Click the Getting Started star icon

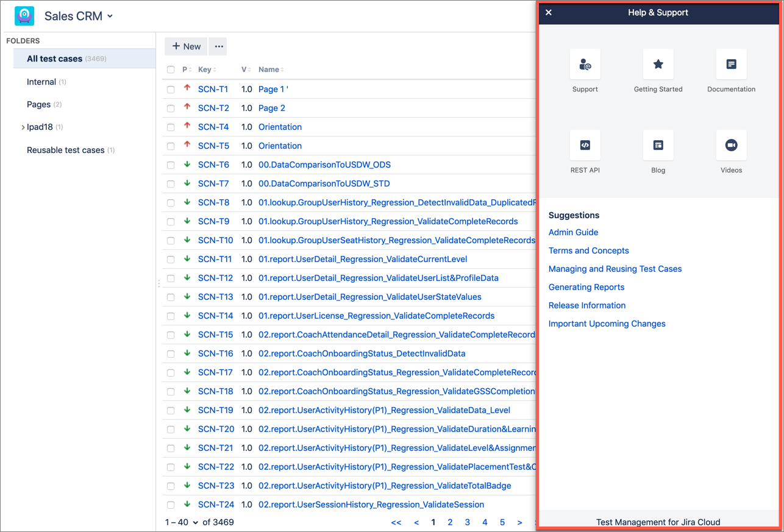point(658,65)
